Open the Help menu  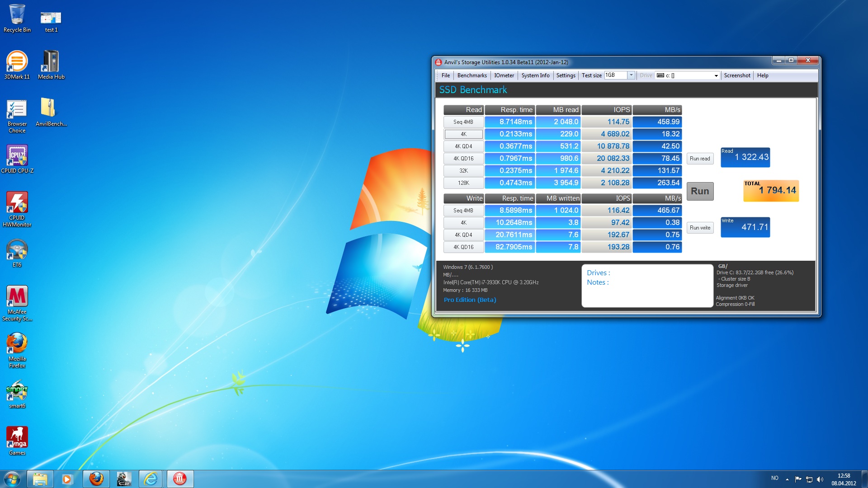[x=763, y=75]
